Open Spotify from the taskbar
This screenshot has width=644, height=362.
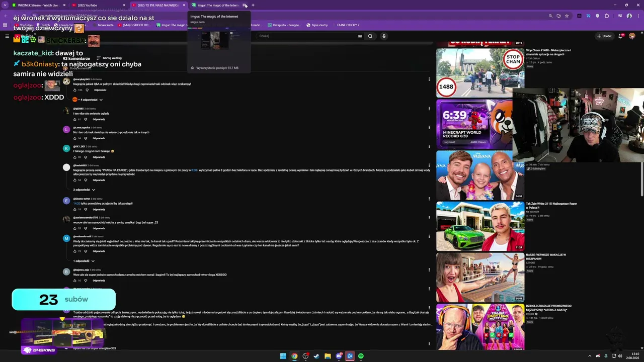pyautogui.click(x=361, y=356)
